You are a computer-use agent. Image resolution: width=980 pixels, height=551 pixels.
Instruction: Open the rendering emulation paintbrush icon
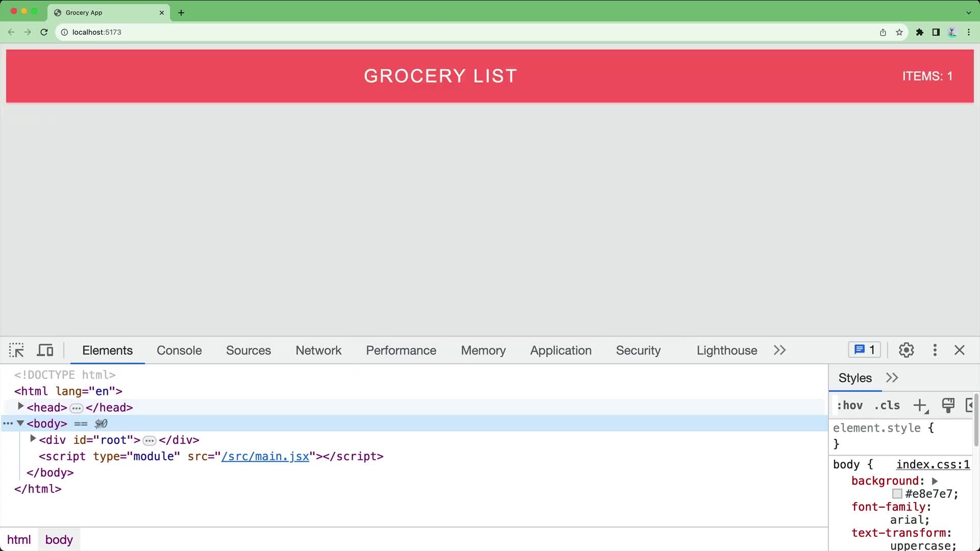pyautogui.click(x=948, y=405)
